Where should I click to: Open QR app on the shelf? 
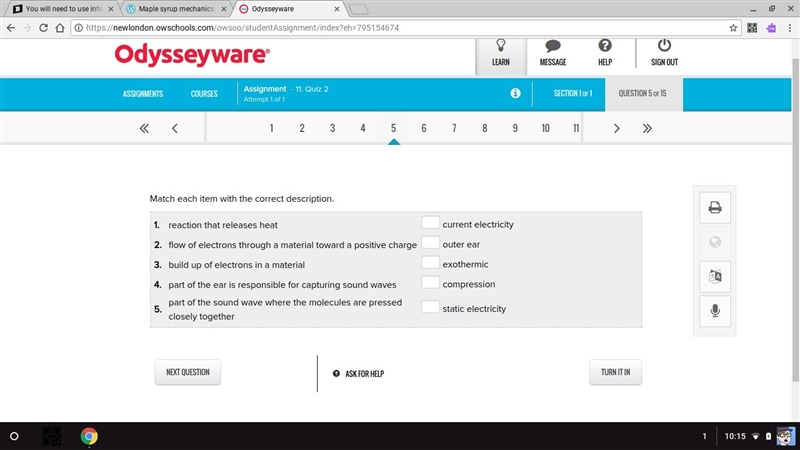pos(52,436)
